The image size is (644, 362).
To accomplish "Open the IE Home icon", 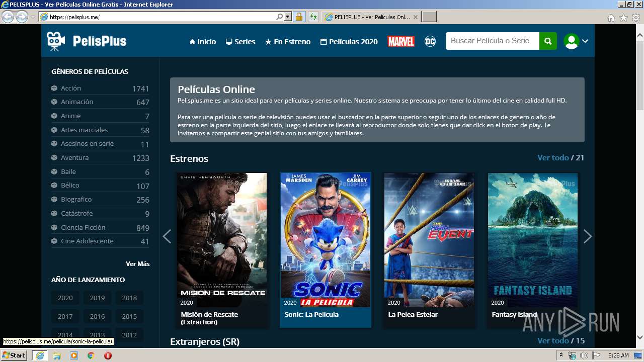I will pyautogui.click(x=611, y=18).
